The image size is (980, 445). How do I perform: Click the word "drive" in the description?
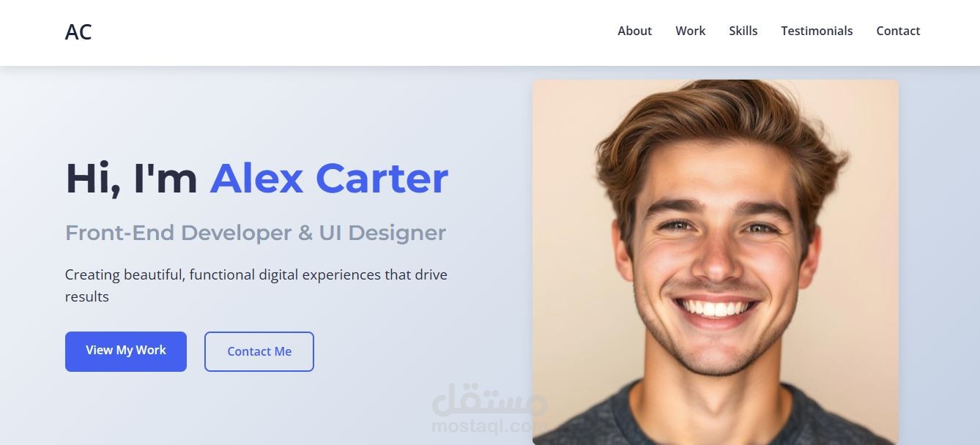431,274
